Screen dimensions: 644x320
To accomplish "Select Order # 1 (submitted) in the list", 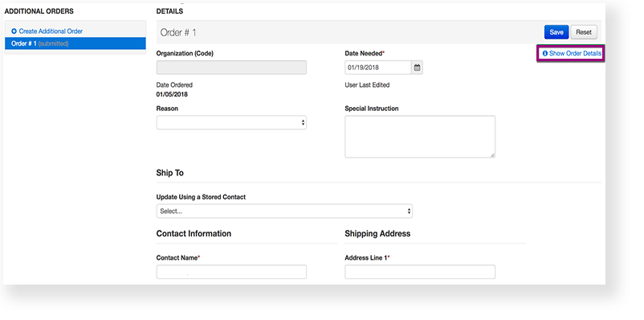I will click(75, 43).
